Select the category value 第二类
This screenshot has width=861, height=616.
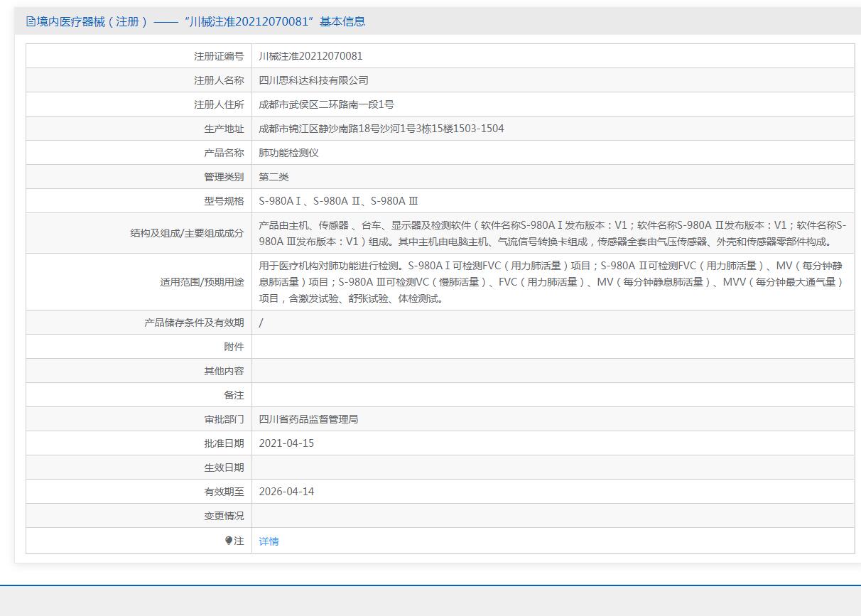[x=274, y=177]
